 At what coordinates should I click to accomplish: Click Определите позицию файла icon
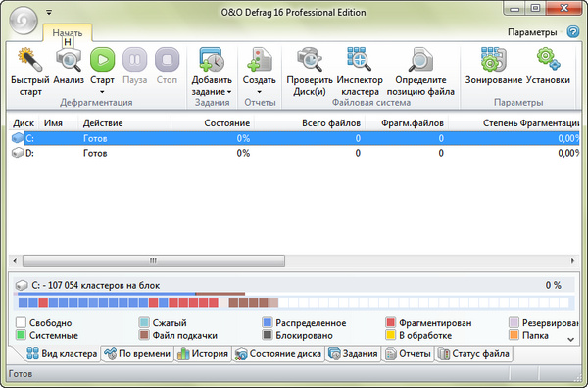420,60
